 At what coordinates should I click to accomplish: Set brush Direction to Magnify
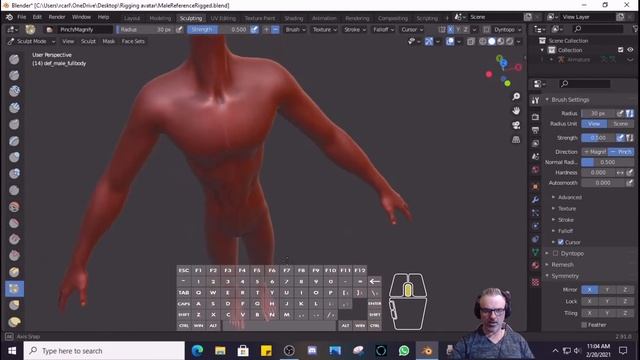(594, 151)
